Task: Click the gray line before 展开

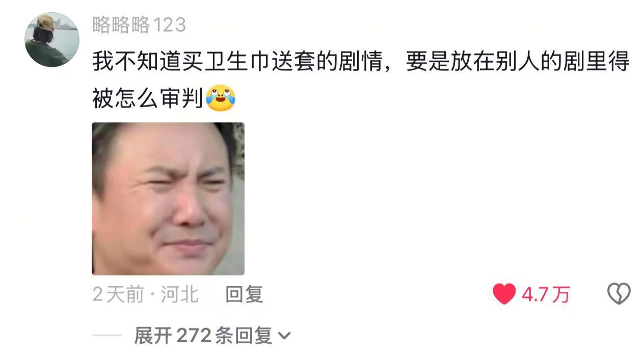Action: (x=107, y=336)
